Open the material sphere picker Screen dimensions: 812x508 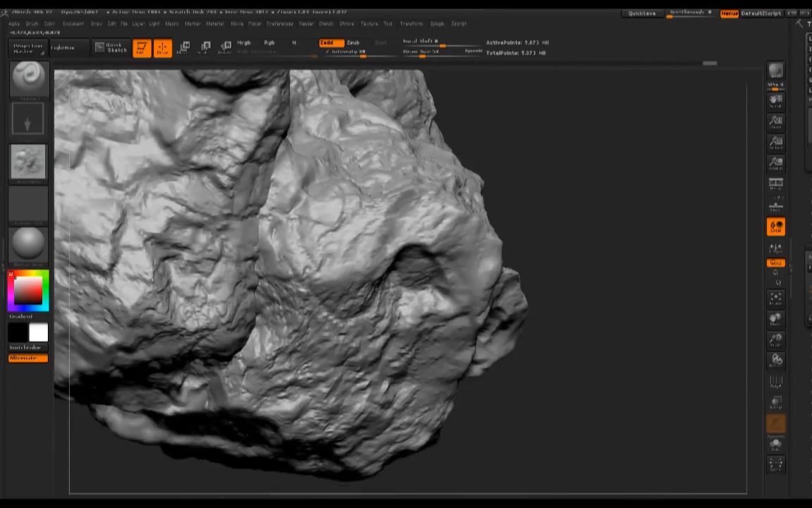[x=28, y=243]
